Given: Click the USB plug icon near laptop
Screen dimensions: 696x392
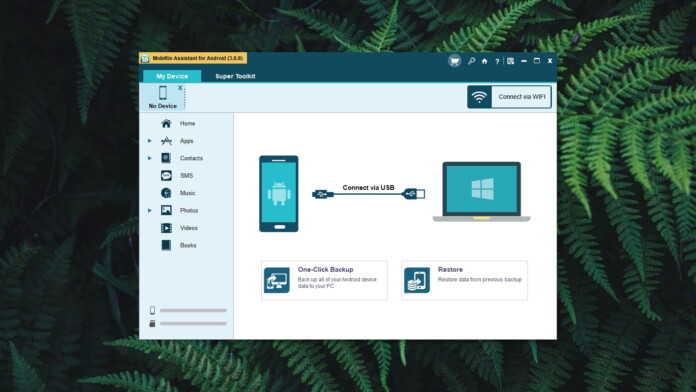Looking at the screenshot, I should (414, 194).
